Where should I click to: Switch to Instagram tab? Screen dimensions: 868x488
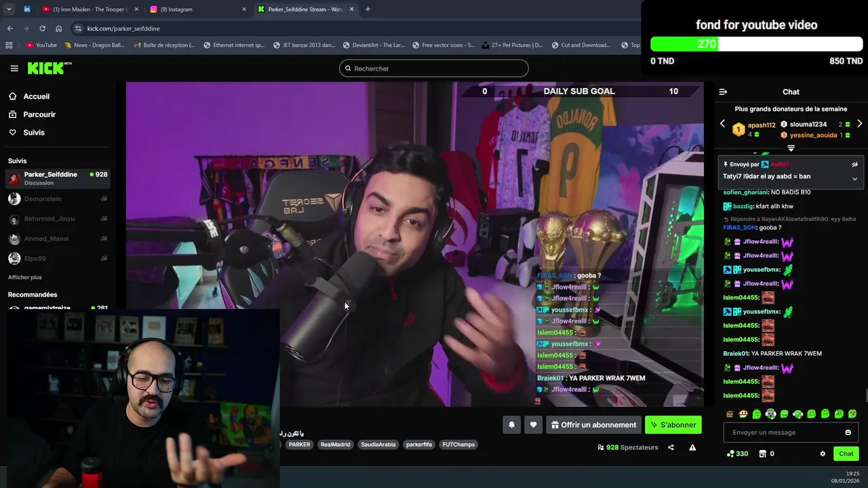[x=197, y=9]
